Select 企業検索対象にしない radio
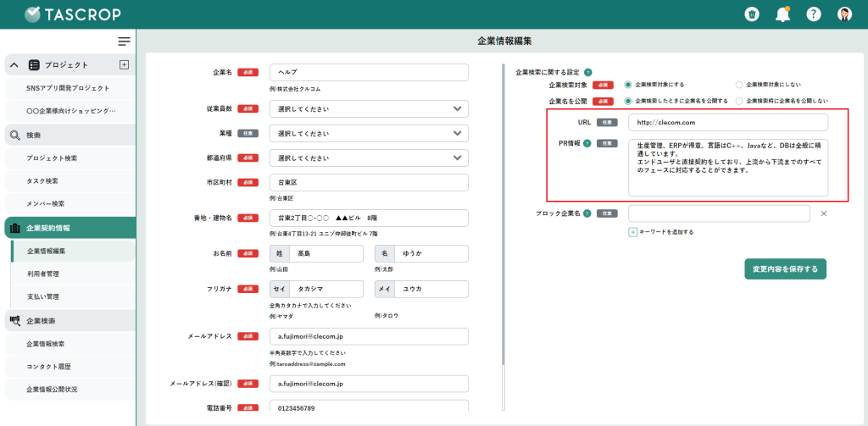Image resolution: width=868 pixels, height=426 pixels. [x=738, y=85]
